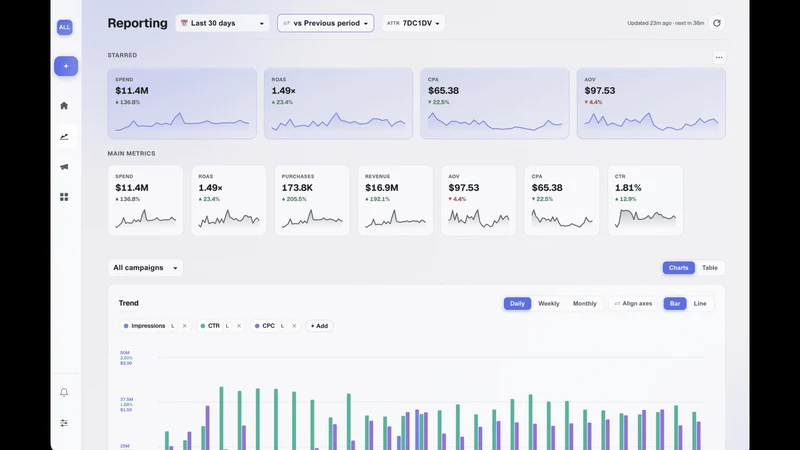Screen dimensions: 800x450
Task: Toggle the L axis on CTR chip
Action: click(x=227, y=326)
